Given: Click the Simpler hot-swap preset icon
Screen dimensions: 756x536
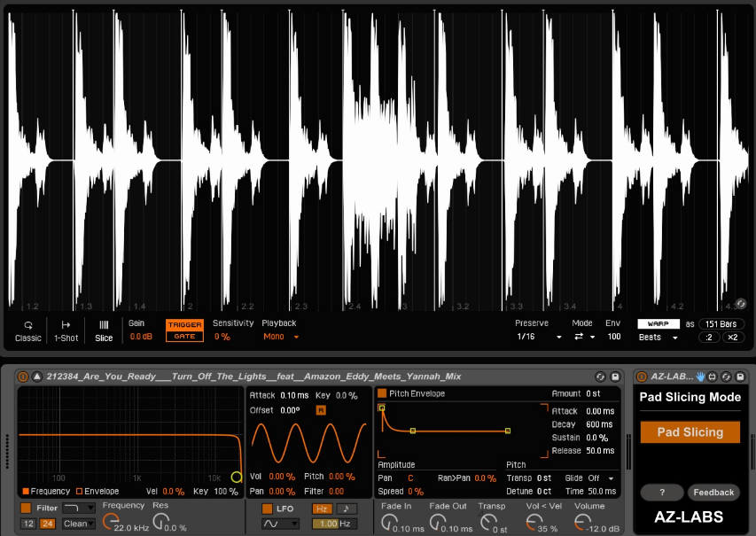Looking at the screenshot, I should [x=600, y=377].
